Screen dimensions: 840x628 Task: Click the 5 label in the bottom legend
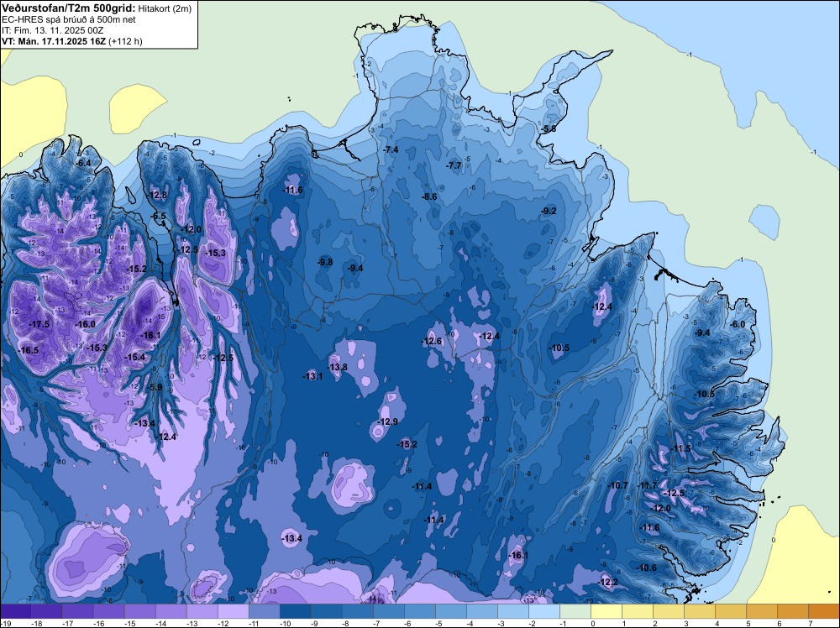click(x=748, y=623)
